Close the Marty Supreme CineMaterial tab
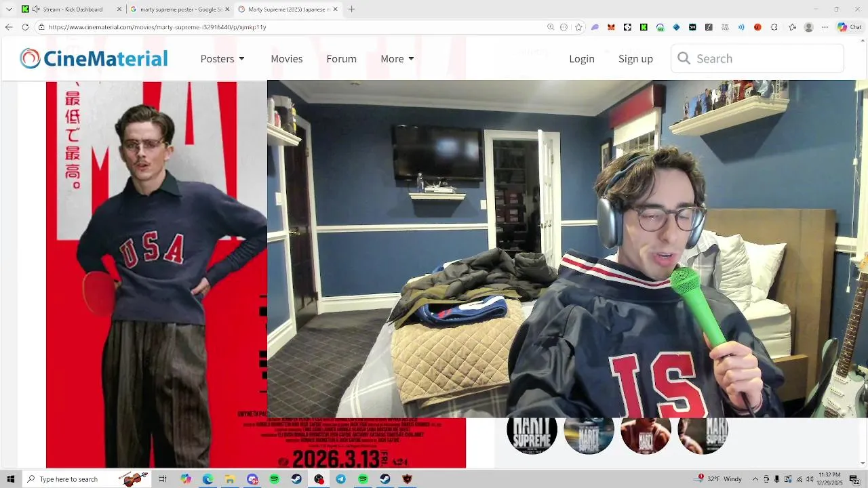Viewport: 868px width, 488px height. (x=335, y=9)
